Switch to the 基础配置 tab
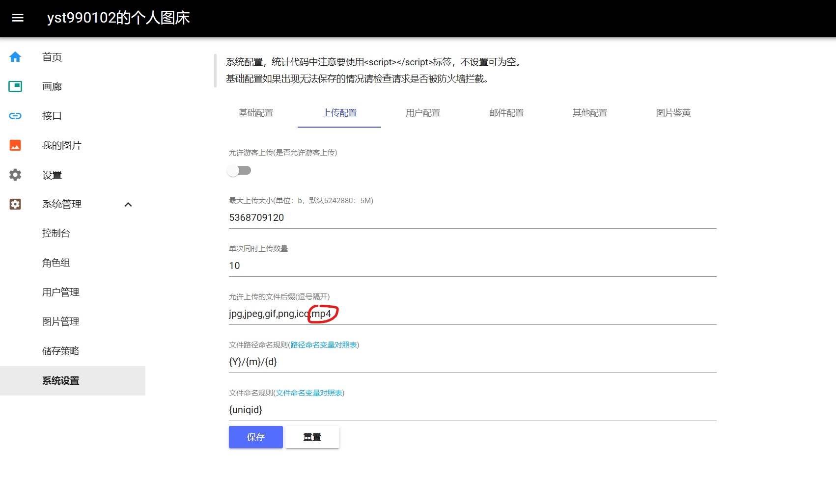836x504 pixels. (256, 113)
